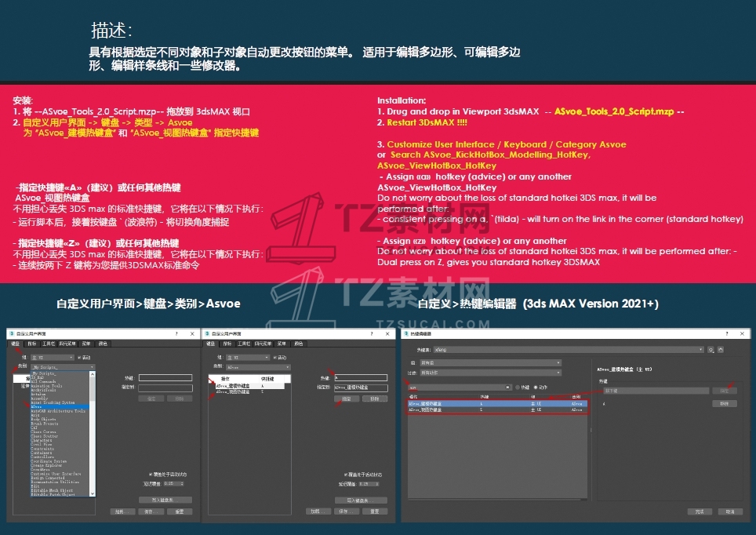Viewport: 756px width, 535px height.
Task: Select the 动作 radio button in Hotkey Editor
Action: point(535,388)
